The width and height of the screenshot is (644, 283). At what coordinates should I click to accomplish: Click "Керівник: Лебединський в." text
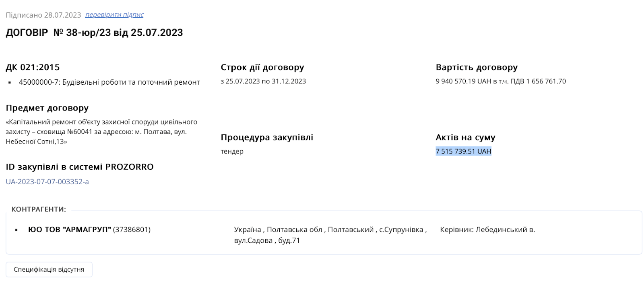[x=487, y=229]
